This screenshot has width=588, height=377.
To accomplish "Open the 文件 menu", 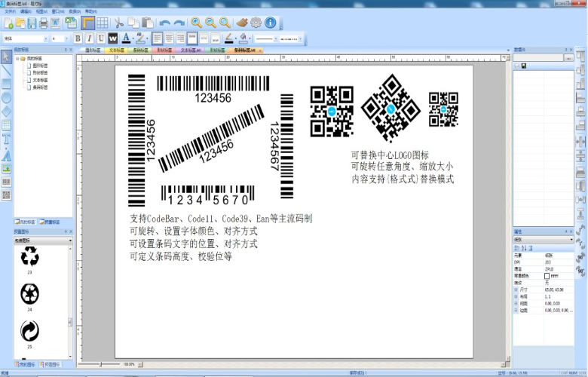I will [x=10, y=11].
